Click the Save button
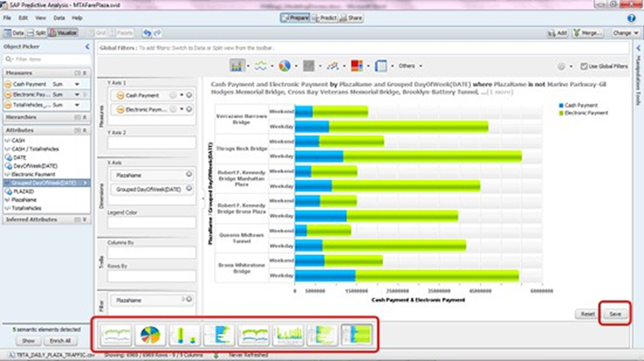Screen dimensions: 644x361 tap(615, 314)
